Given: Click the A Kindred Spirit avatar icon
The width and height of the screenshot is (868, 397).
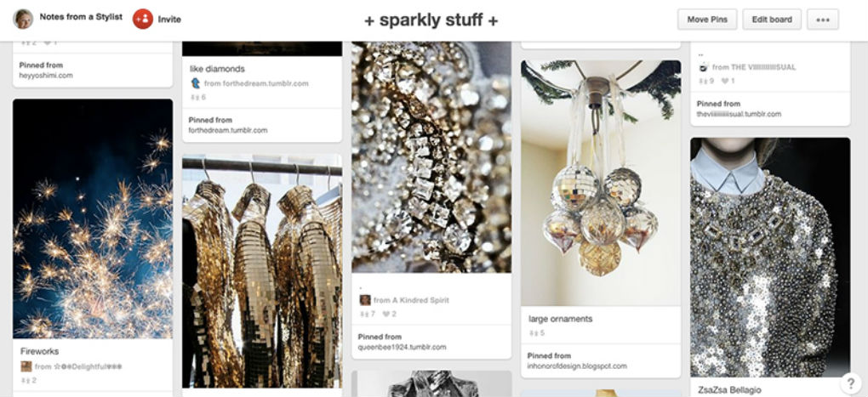Looking at the screenshot, I should point(365,300).
